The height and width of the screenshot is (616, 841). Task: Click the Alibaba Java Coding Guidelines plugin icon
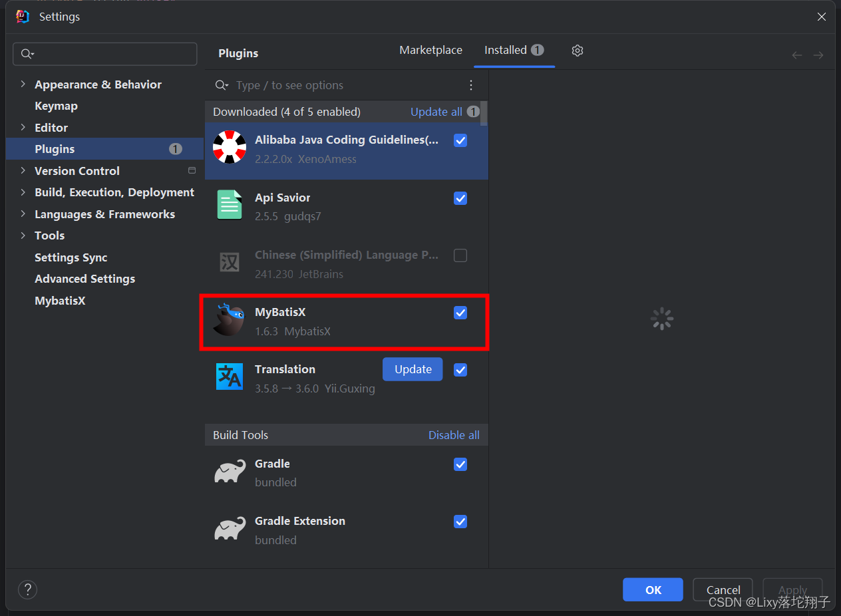pyautogui.click(x=230, y=147)
